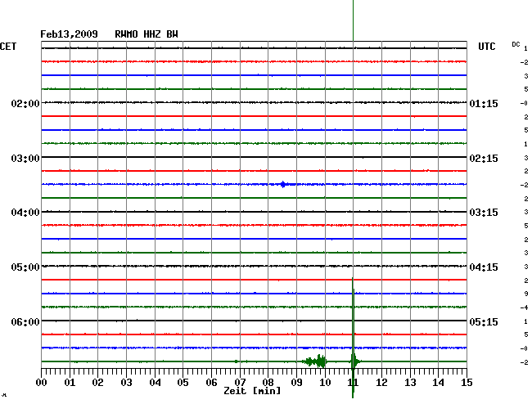The width and height of the screenshot is (532, 404).
Task: Click the small green blip near minute 07 on bottom trace
Action: coord(237,361)
